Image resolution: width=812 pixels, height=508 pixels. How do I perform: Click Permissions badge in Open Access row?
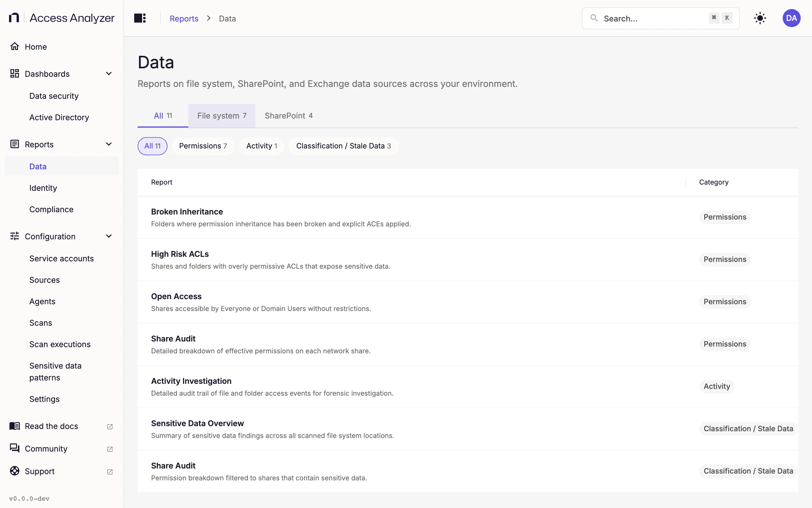pos(725,302)
